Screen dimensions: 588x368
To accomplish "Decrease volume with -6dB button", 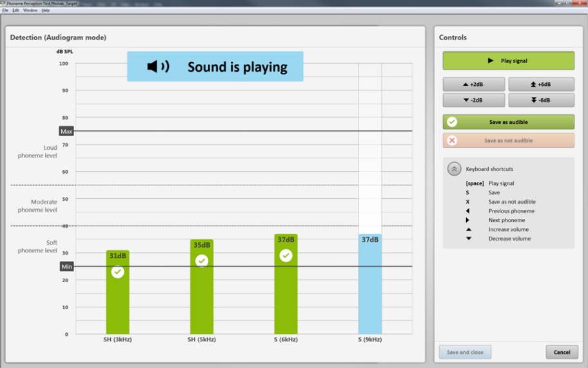I will coord(541,100).
